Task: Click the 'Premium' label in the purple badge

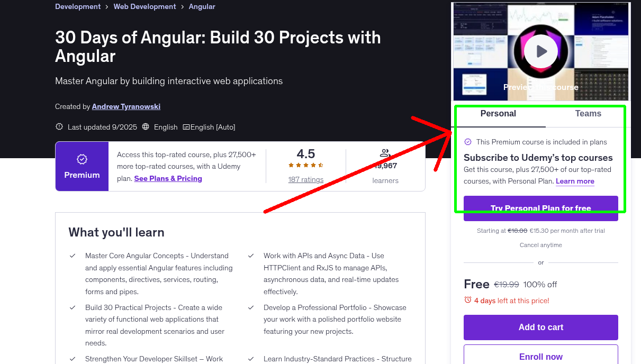Action: (x=82, y=175)
